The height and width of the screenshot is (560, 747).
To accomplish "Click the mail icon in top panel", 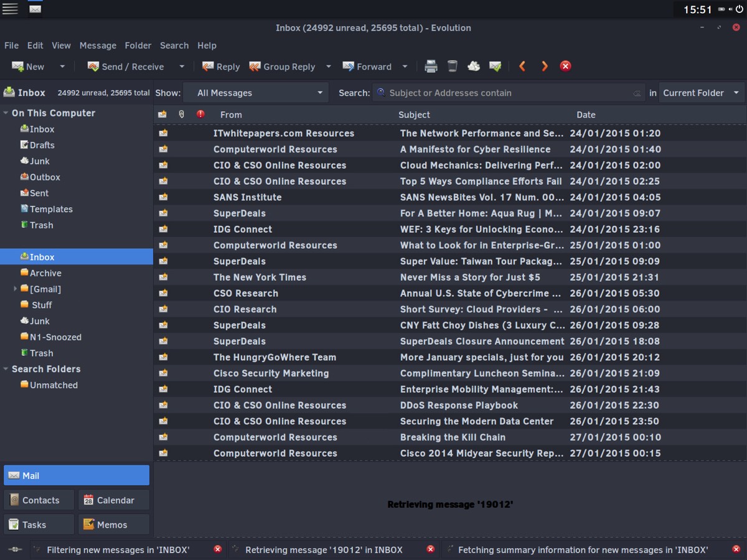I will [35, 9].
